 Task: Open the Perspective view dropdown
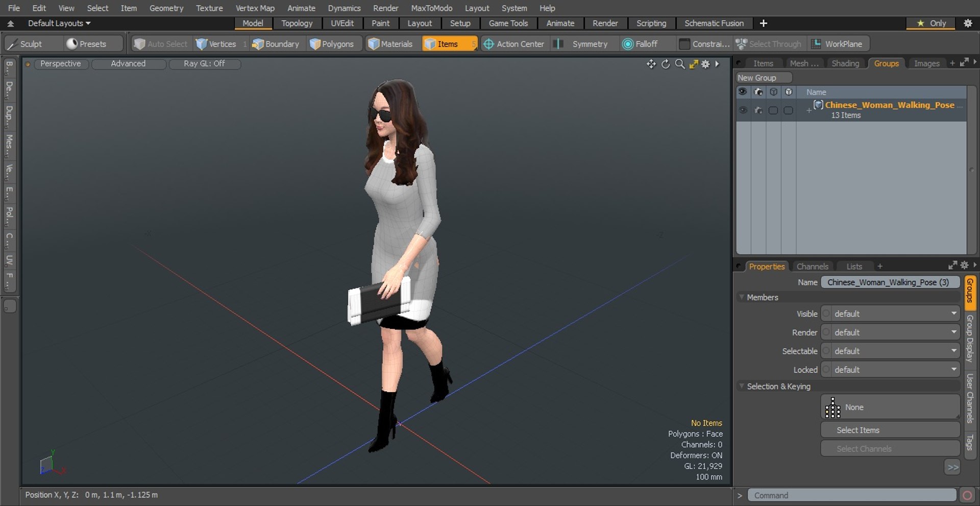tap(61, 64)
